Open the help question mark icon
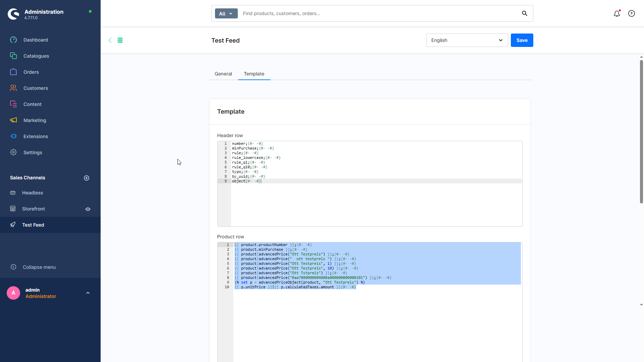This screenshot has width=644, height=362. pos(632,13)
